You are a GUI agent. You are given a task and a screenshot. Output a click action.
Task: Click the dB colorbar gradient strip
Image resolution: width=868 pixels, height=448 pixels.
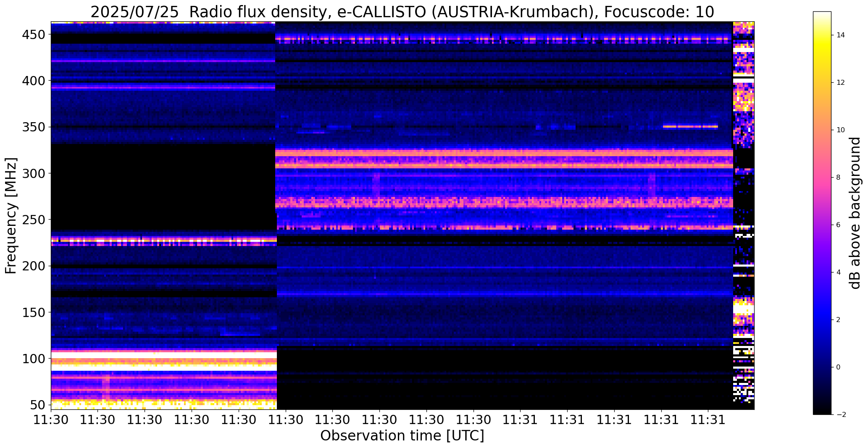tap(822, 213)
